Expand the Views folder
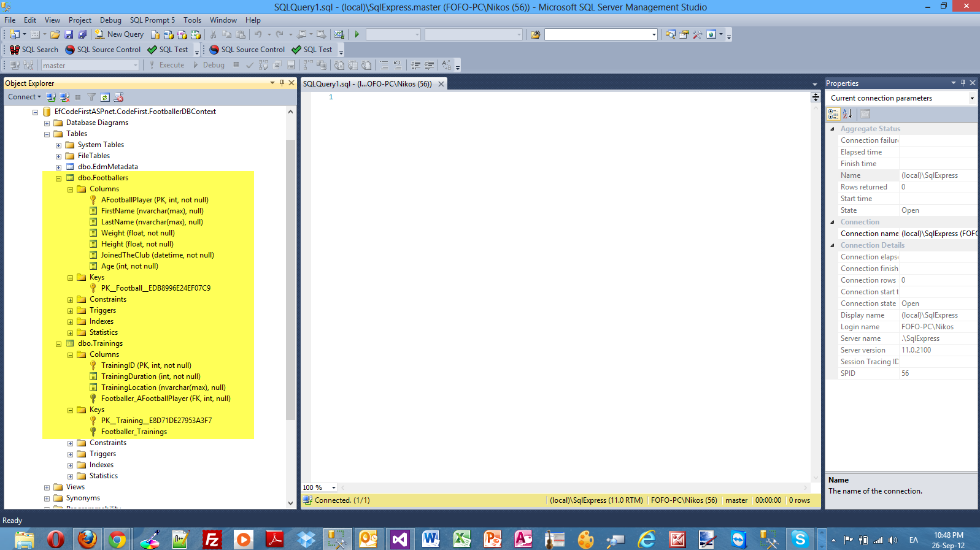This screenshot has width=980, height=550. click(47, 487)
